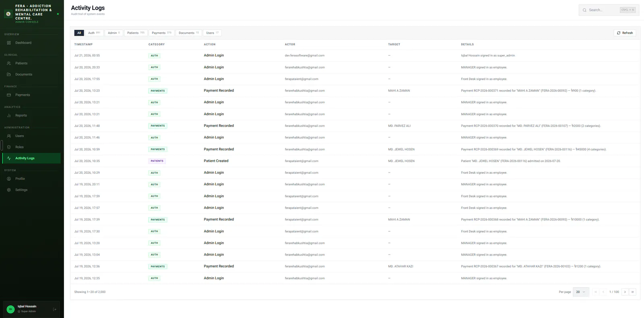Click the 1 / 100 page indicator
644x318 pixels.
(x=614, y=292)
